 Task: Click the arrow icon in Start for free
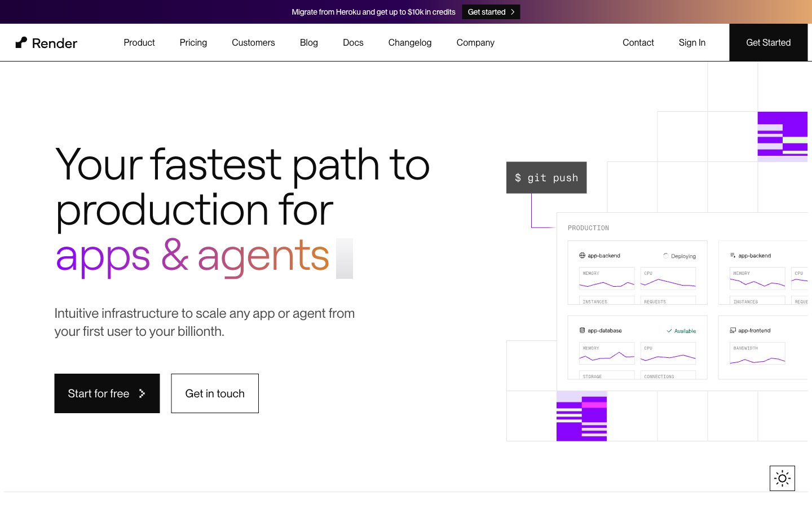tap(142, 393)
